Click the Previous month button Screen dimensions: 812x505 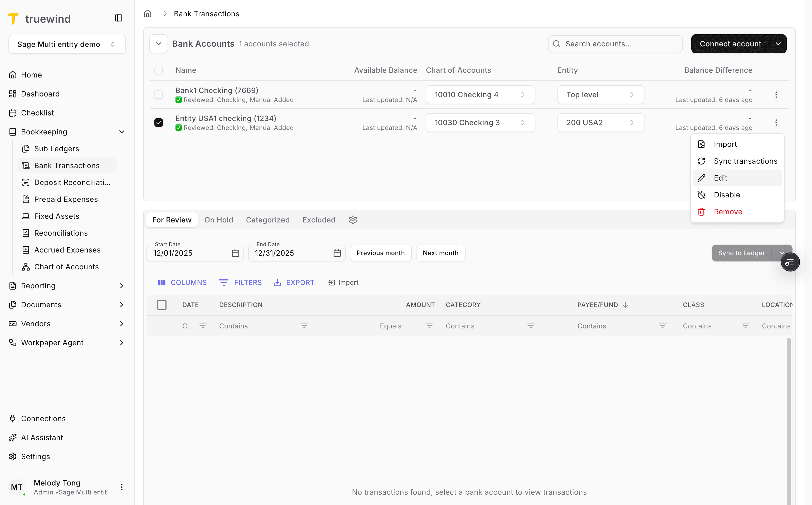[x=380, y=253]
